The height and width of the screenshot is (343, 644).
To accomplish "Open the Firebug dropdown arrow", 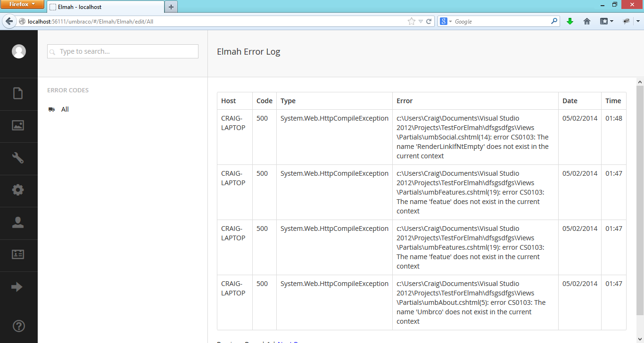I will click(x=638, y=21).
